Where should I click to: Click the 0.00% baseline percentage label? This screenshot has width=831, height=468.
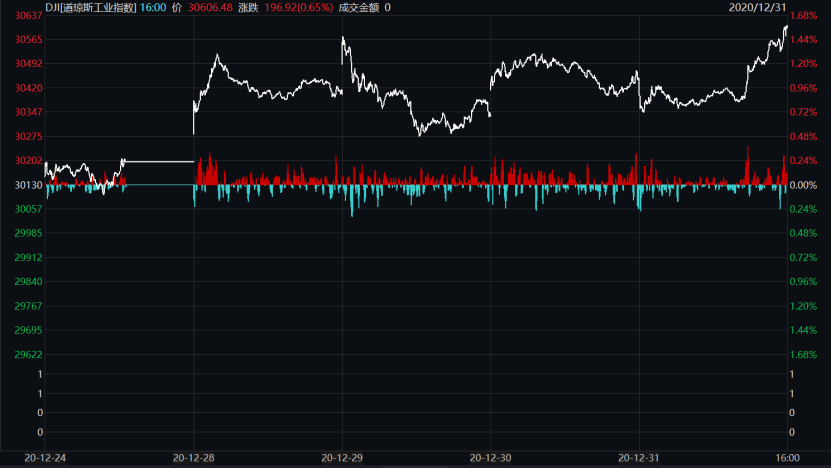tap(803, 185)
